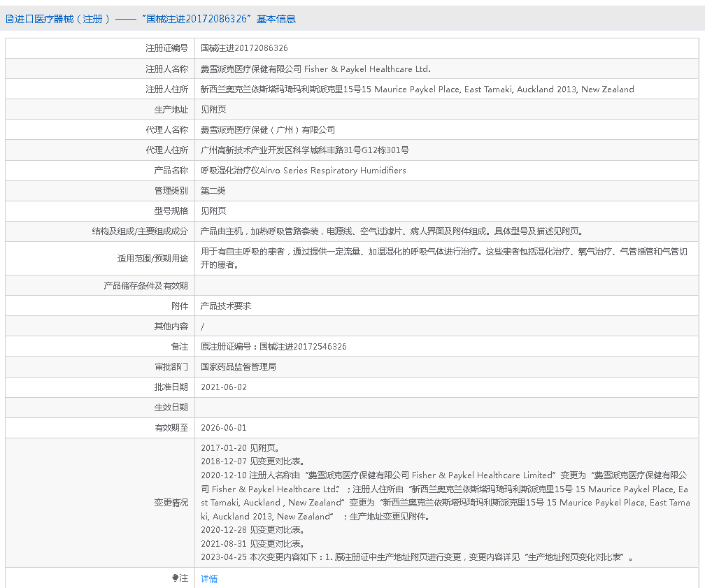Open the 详情 link
Image resolution: width=705 pixels, height=588 pixels.
209,578
